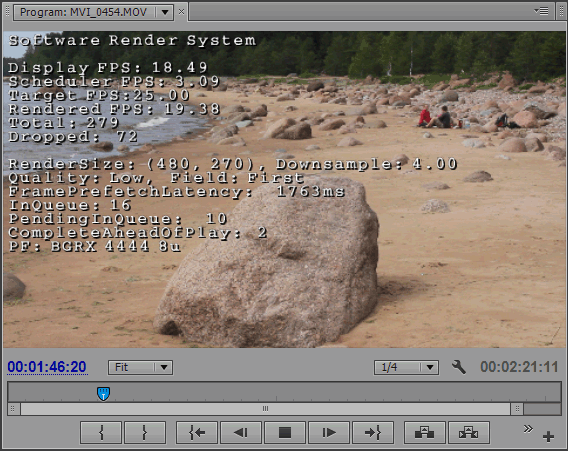Open the 1/4 playback resolution dropdown
The image size is (568, 451).
tap(406, 367)
